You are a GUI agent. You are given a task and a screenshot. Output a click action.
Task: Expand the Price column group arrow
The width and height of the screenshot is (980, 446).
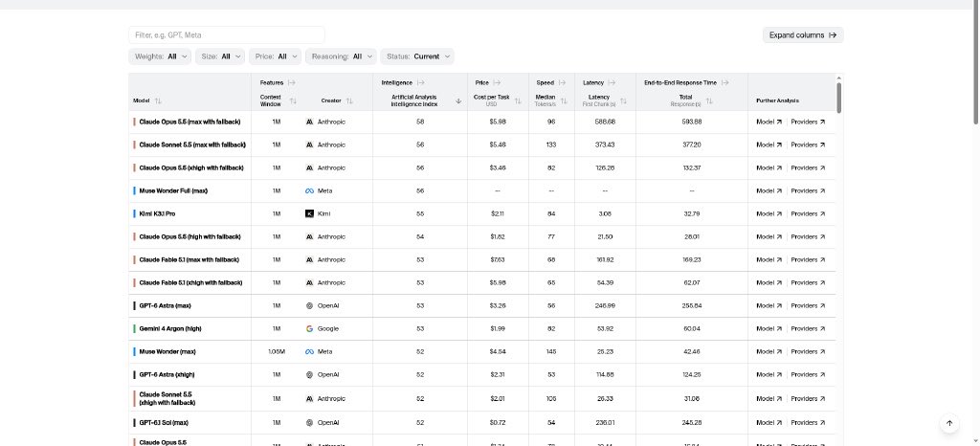497,82
